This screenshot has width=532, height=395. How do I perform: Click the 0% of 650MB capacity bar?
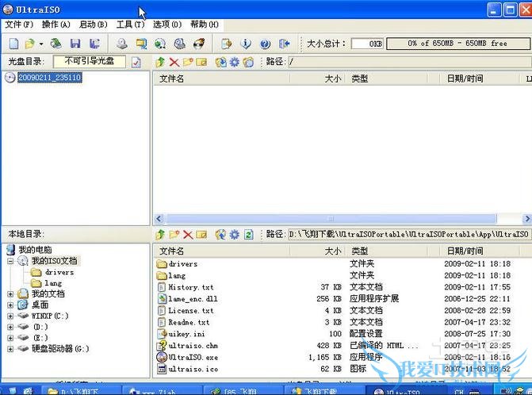coord(458,44)
